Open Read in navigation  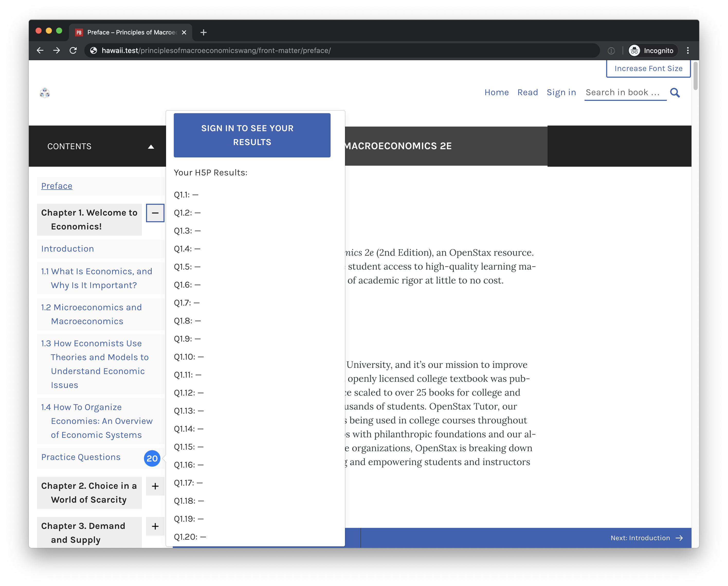pyautogui.click(x=527, y=92)
